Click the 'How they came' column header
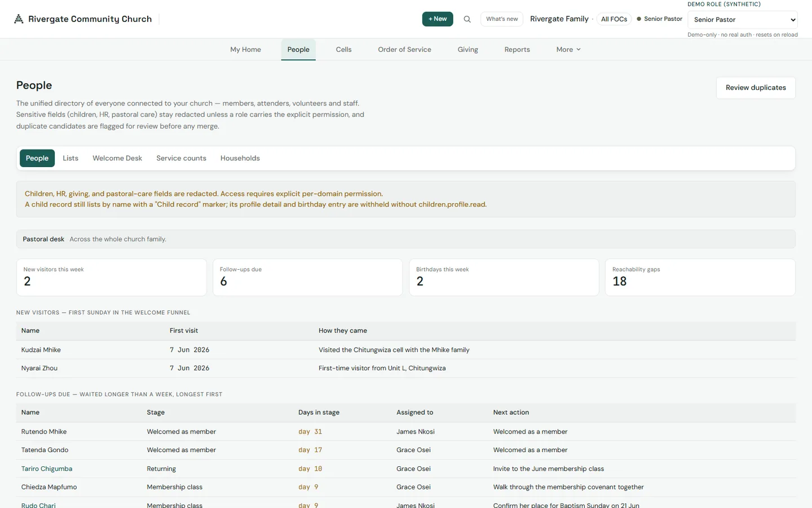The image size is (812, 508). point(343,331)
